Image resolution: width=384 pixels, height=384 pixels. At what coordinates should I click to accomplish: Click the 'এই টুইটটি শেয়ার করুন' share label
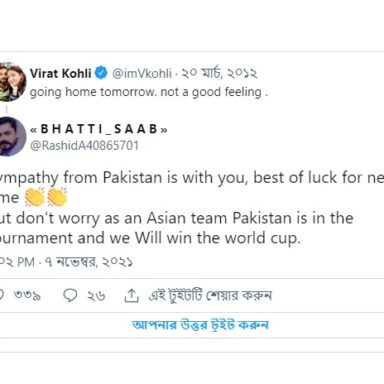[x=210, y=296]
